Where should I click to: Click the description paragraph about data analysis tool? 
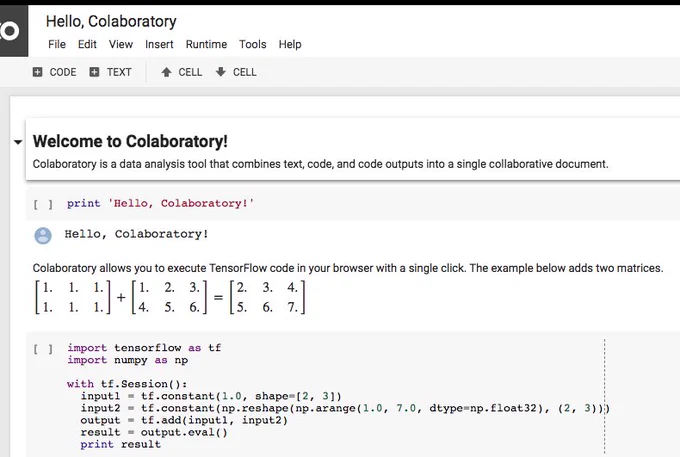320,164
